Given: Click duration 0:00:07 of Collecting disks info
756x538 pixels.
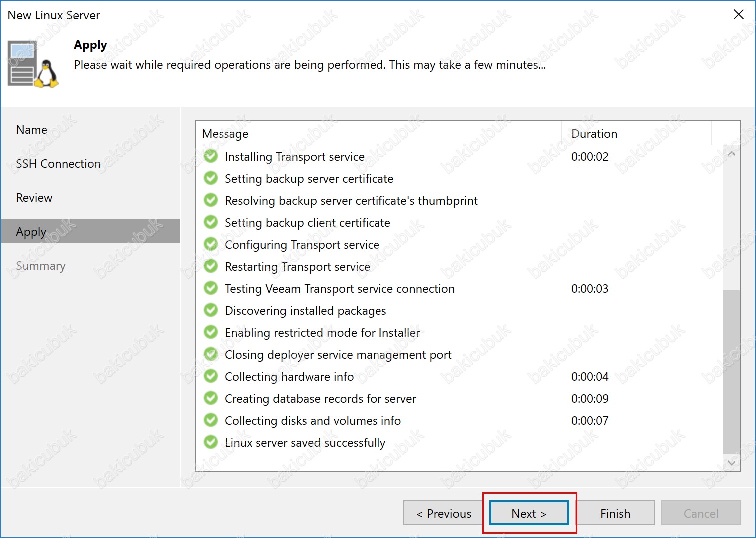Looking at the screenshot, I should 590,421.
